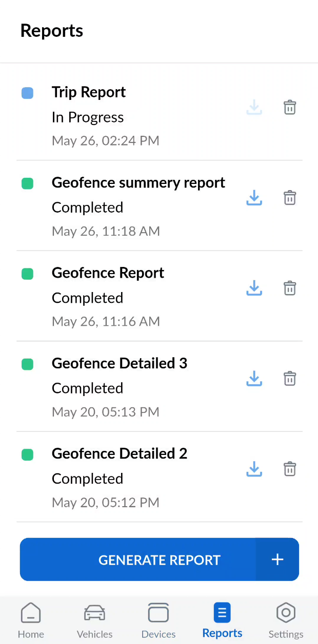The image size is (318, 644).
Task: Delete the Trip Report
Action: 290,107
